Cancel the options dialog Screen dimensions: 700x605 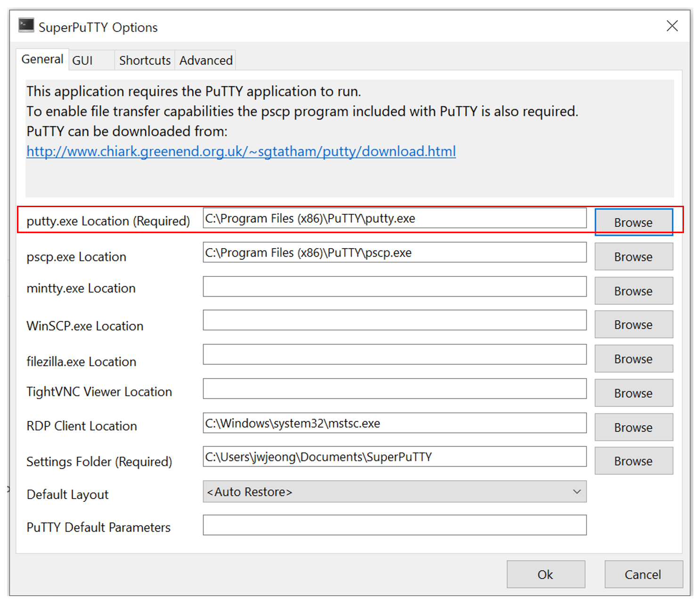click(x=643, y=574)
